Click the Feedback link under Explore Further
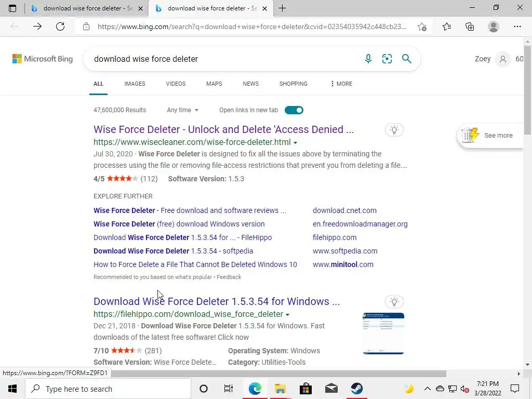The height and width of the screenshot is (399, 532). (x=229, y=277)
